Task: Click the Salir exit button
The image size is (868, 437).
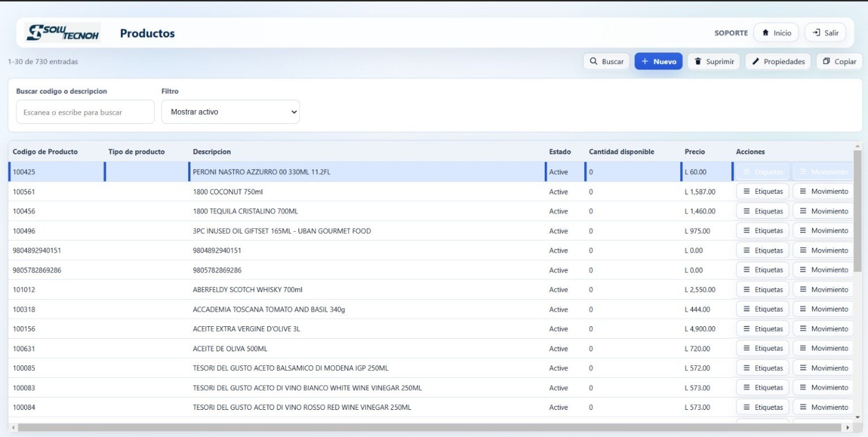Action: click(x=825, y=33)
